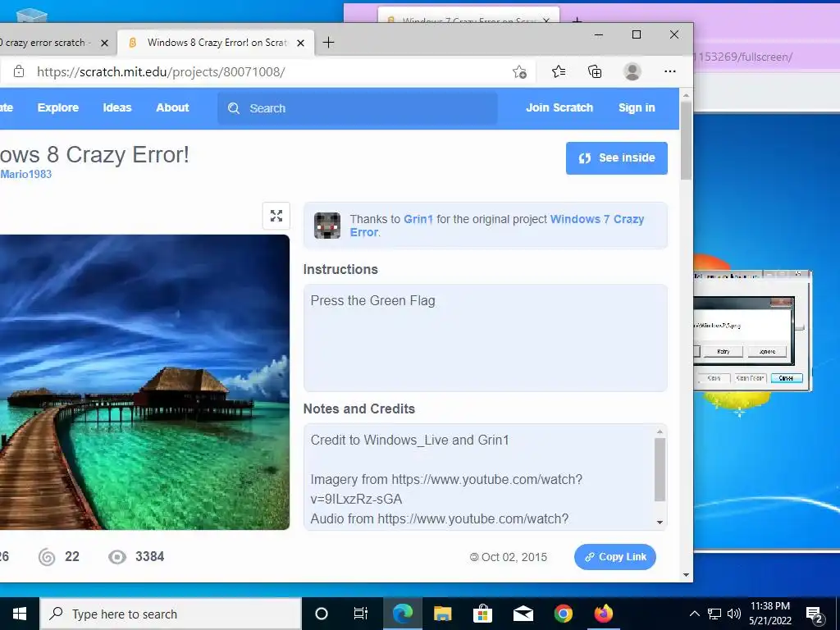Click the Copy Link button
The image size is (840, 630).
(615, 557)
